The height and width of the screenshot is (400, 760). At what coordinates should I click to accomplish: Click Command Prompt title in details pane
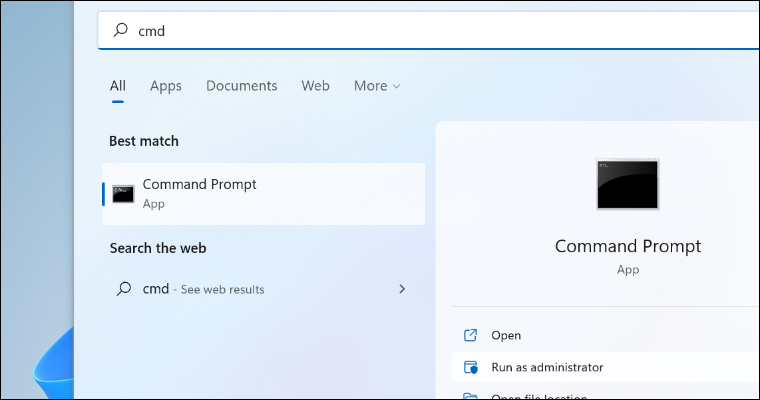tap(628, 246)
